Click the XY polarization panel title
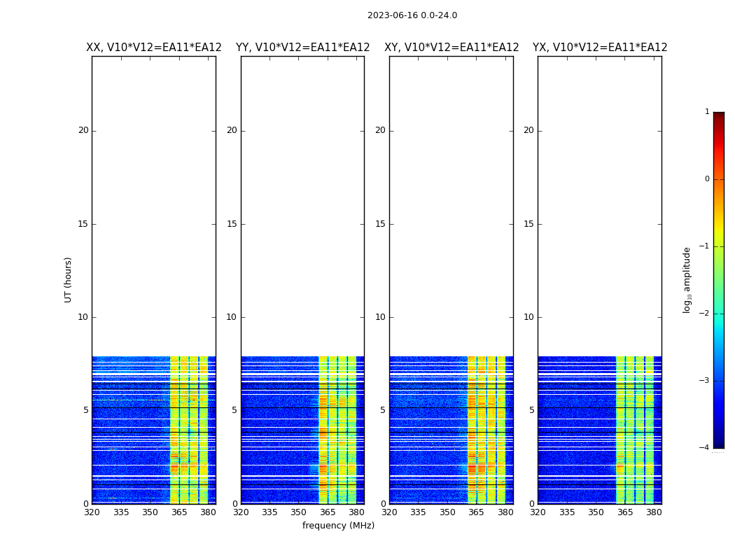 [x=451, y=48]
